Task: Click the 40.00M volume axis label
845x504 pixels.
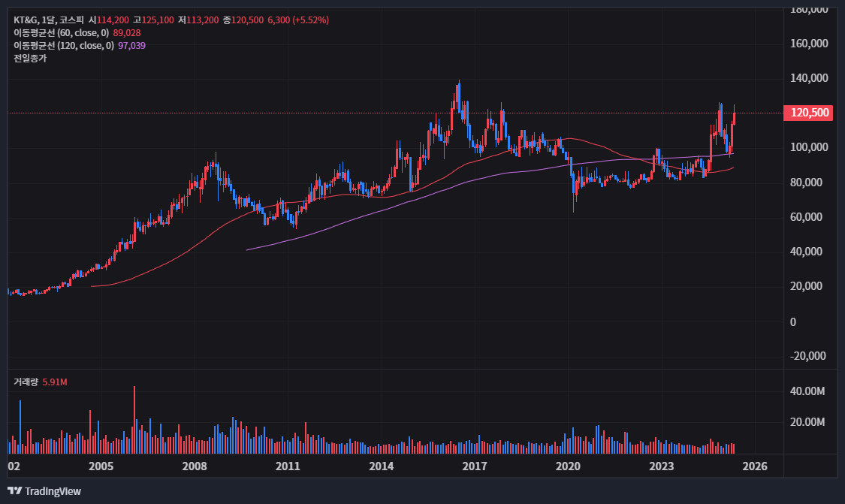Action: 807,391
